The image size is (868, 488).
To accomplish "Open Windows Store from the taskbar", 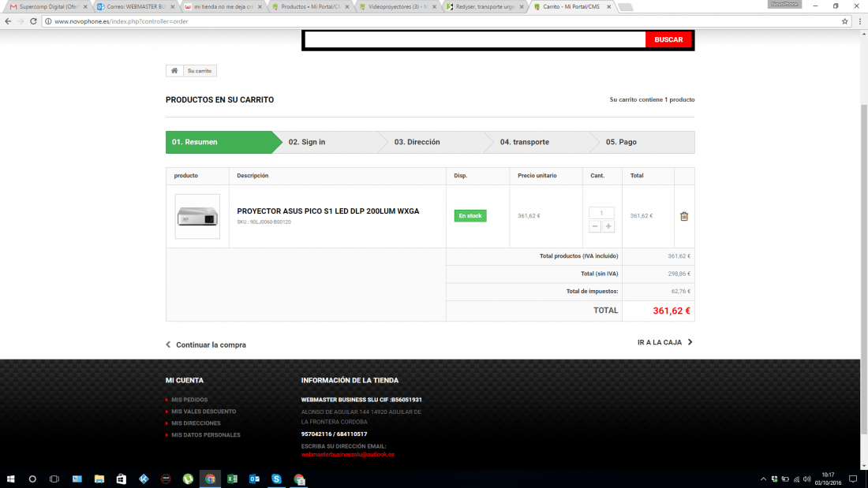I will tap(122, 479).
